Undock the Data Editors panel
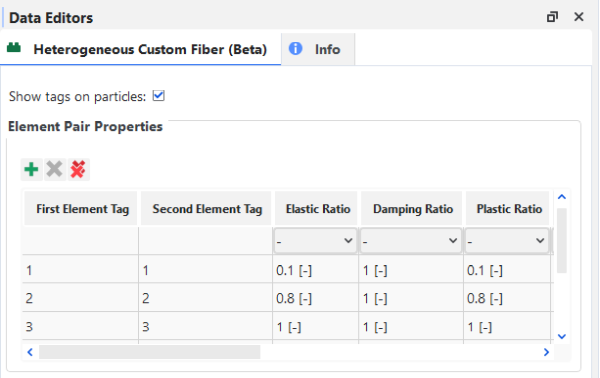Screen dimensions: 600x378 pos(552,17)
